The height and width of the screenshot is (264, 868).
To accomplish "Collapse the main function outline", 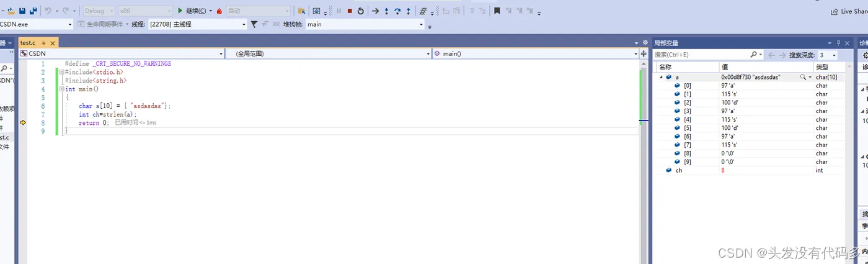I will (x=62, y=89).
